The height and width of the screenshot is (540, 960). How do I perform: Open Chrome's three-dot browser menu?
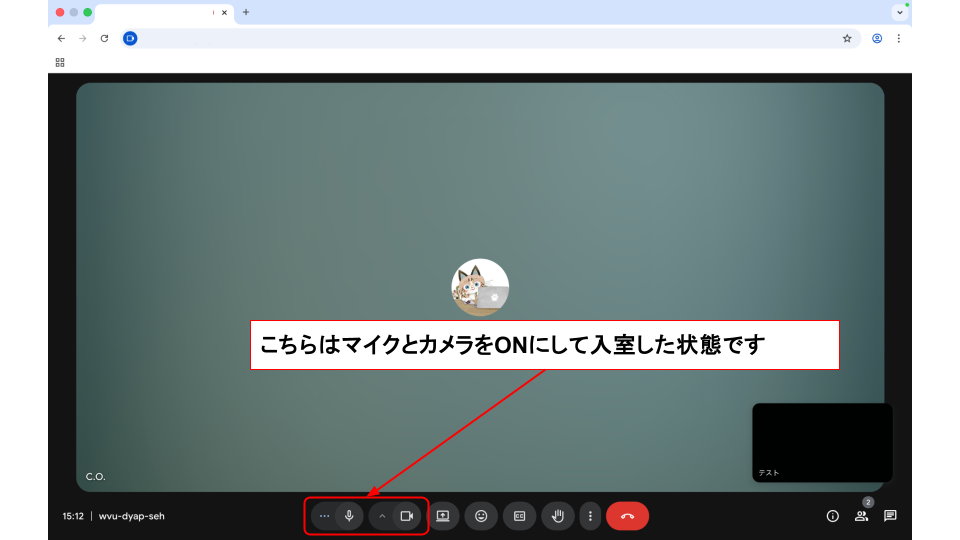click(899, 38)
